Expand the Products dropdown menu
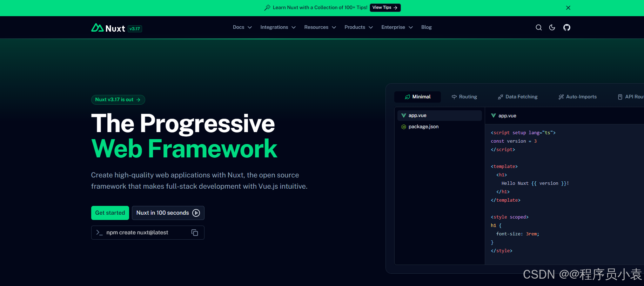Image resolution: width=644 pixels, height=286 pixels. click(358, 27)
